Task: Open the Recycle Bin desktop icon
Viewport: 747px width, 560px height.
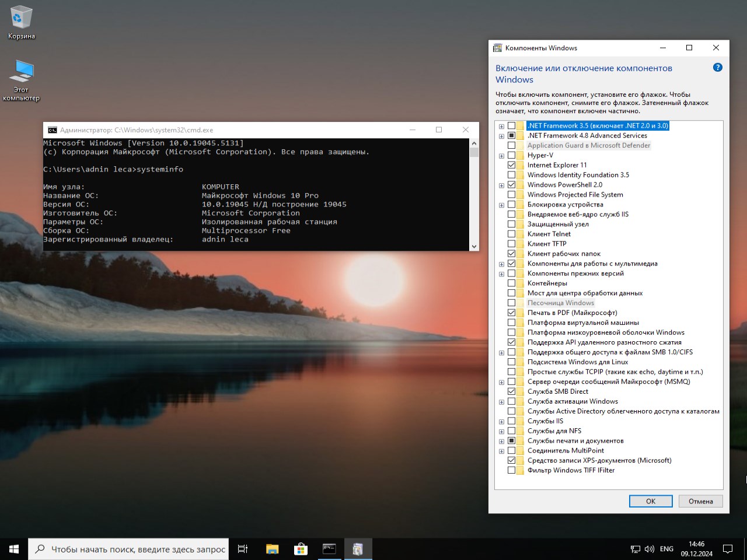Action: (x=21, y=19)
